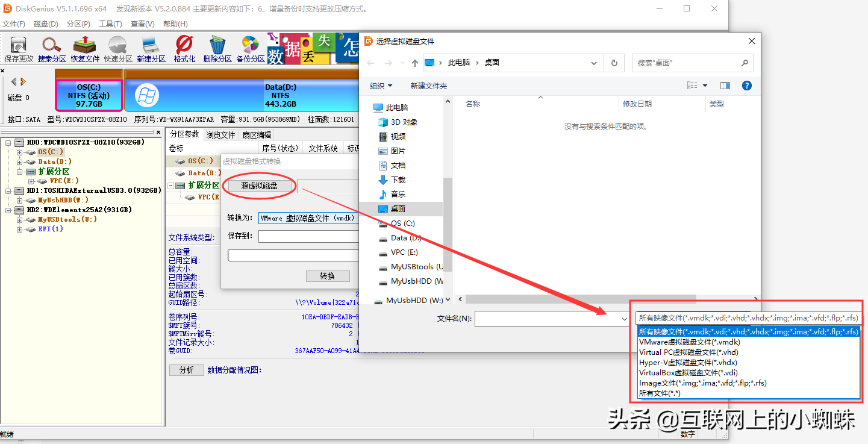Select VPC (E:) drive in navigation pane
This screenshot has height=444, width=868.
coord(398,252)
